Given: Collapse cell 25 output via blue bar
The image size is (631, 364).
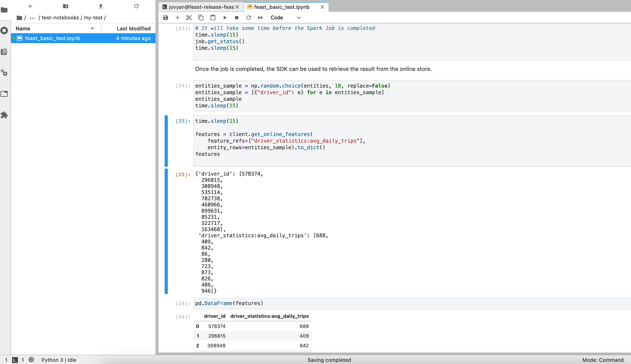Looking at the screenshot, I should 166,231.
